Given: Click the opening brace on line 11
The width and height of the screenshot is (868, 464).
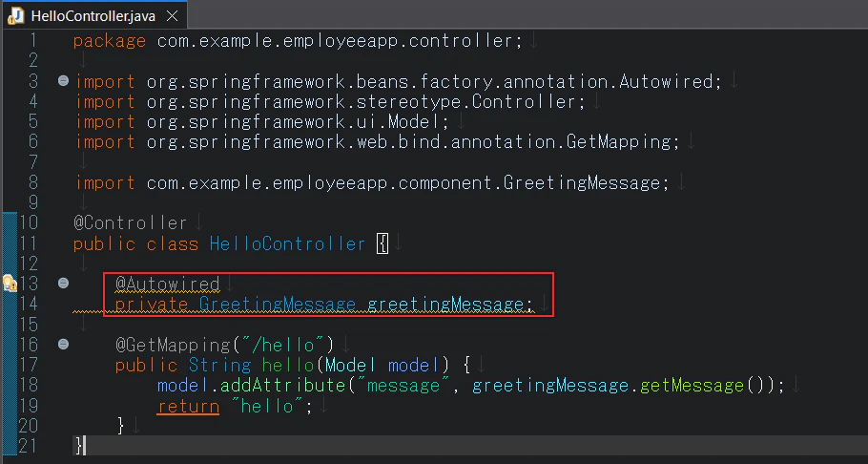Looking at the screenshot, I should point(382,243).
